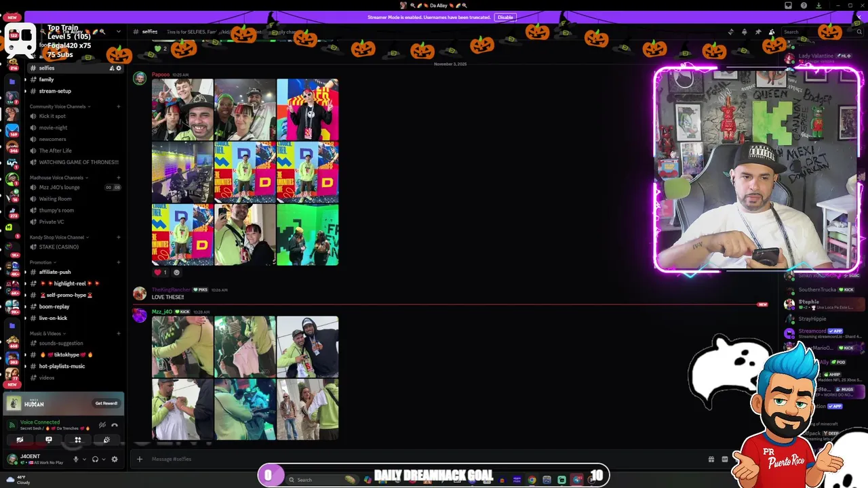Open audio output options arrow

click(103, 459)
